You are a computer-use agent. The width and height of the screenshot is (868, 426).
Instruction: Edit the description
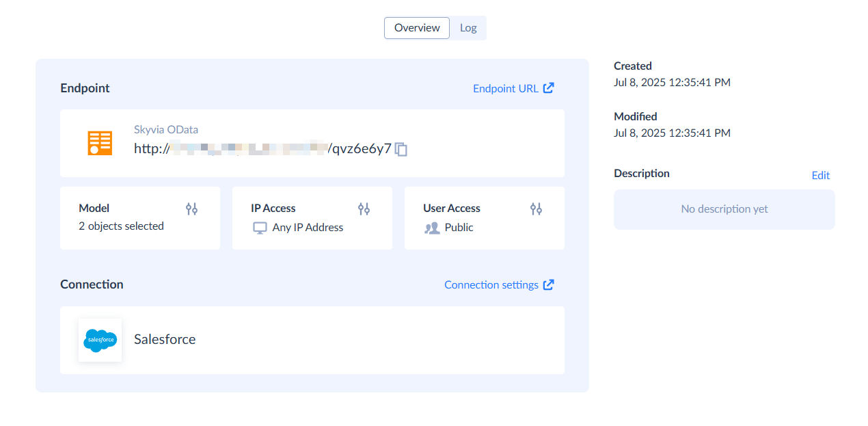click(821, 175)
